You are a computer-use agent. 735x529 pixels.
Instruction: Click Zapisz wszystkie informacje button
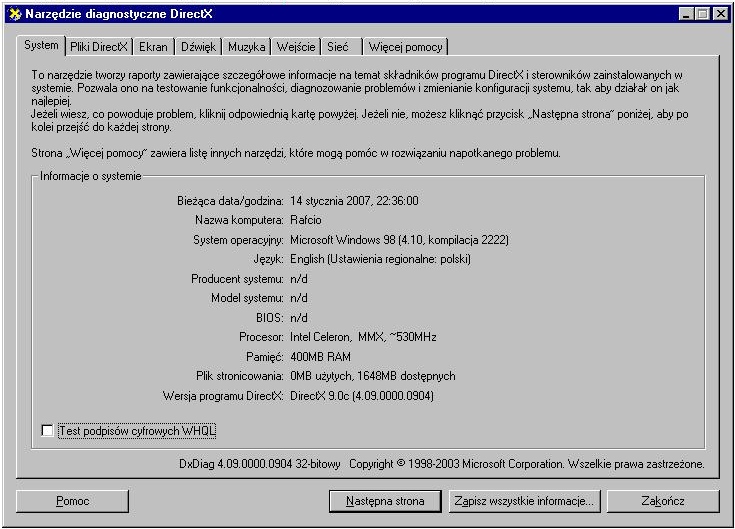524,501
